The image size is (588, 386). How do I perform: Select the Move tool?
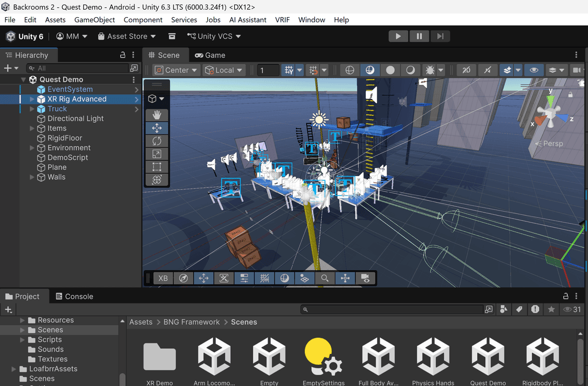pos(157,128)
